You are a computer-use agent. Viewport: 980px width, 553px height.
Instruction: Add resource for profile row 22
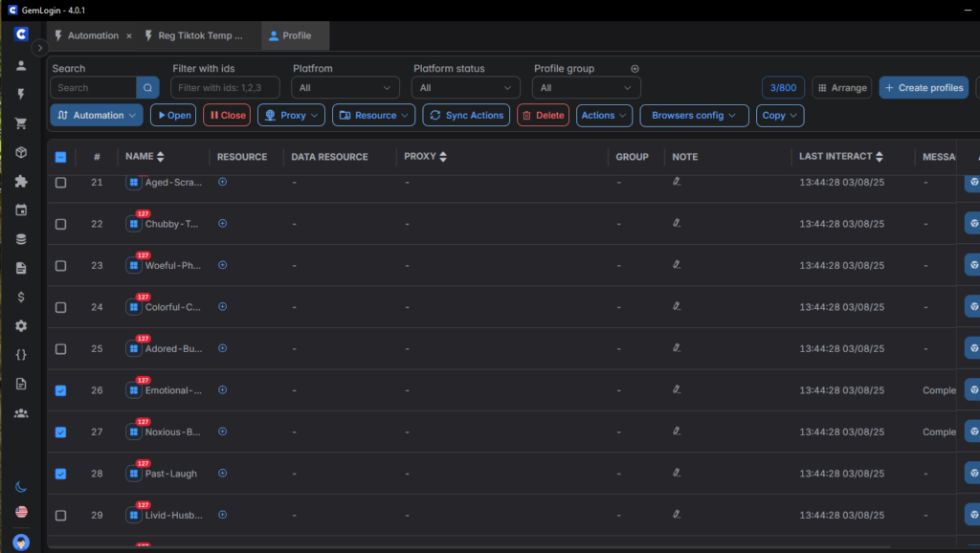[222, 223]
